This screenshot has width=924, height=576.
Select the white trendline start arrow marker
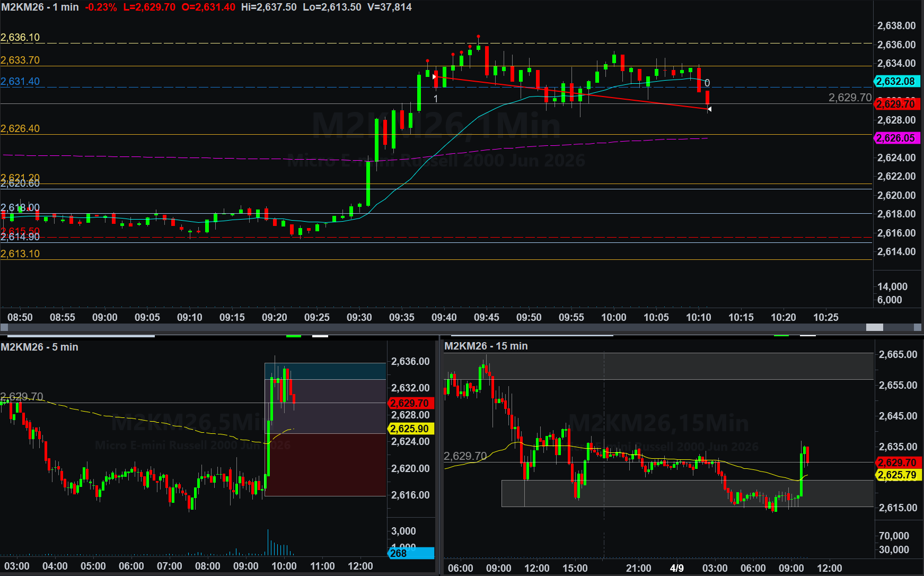pos(435,77)
